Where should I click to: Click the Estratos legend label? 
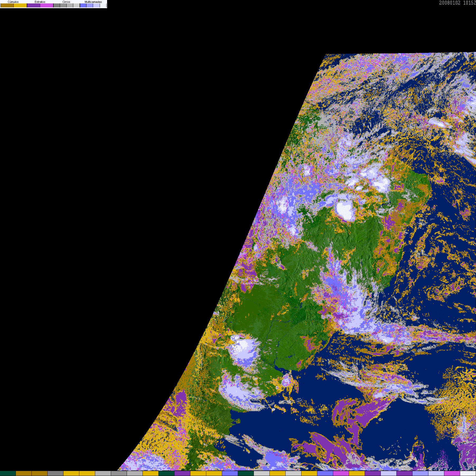click(40, 2)
